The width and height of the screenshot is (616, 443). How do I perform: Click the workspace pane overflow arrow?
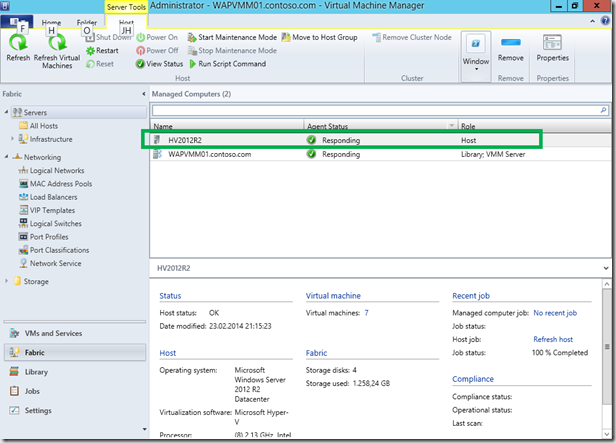[x=144, y=429]
